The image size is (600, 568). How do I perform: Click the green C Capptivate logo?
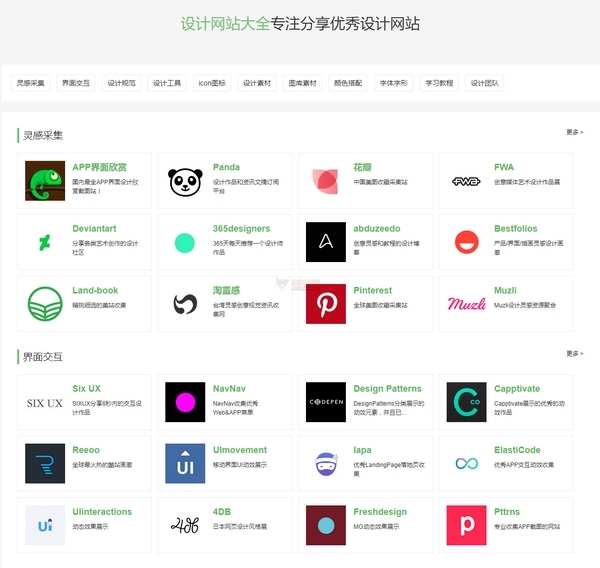point(466,402)
